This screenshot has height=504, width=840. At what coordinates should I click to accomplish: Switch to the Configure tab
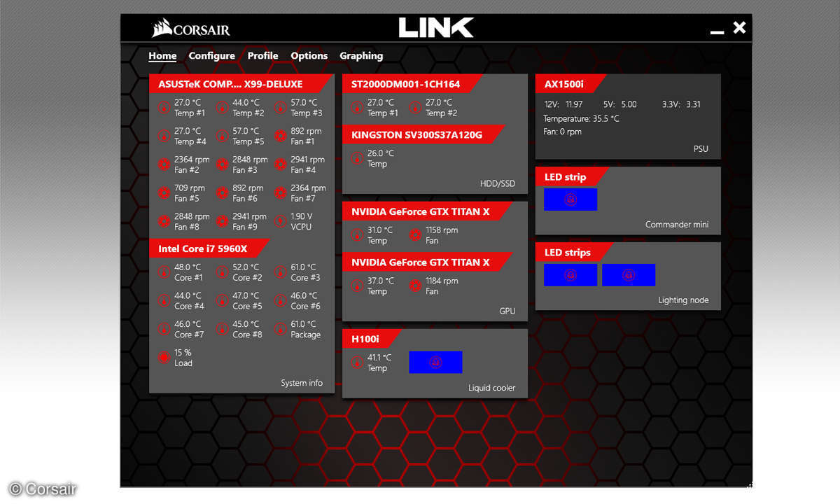click(211, 56)
